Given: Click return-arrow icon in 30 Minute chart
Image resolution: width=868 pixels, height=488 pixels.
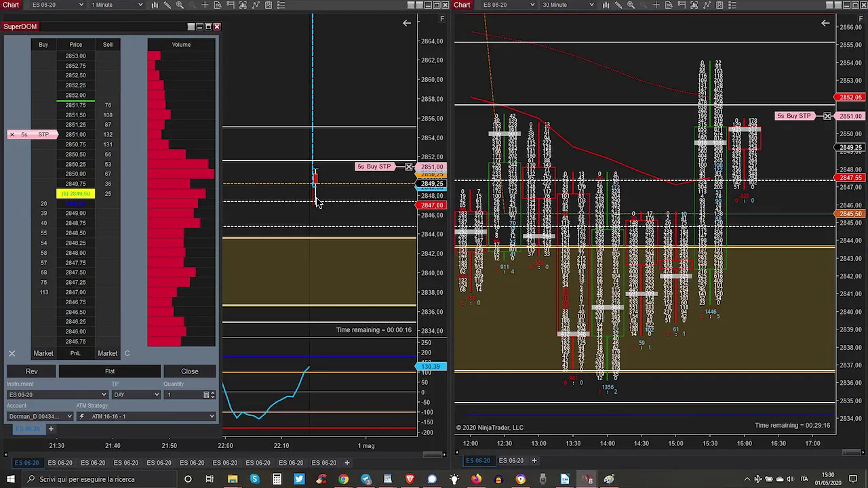Looking at the screenshot, I should pyautogui.click(x=825, y=23).
